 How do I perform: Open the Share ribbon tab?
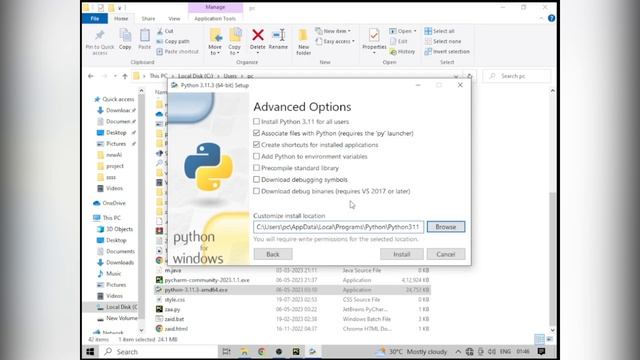tap(148, 18)
